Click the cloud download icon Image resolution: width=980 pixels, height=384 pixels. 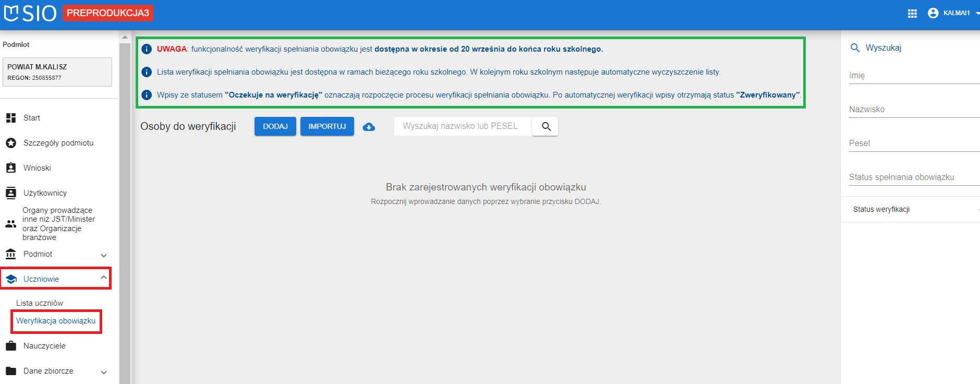pos(369,127)
